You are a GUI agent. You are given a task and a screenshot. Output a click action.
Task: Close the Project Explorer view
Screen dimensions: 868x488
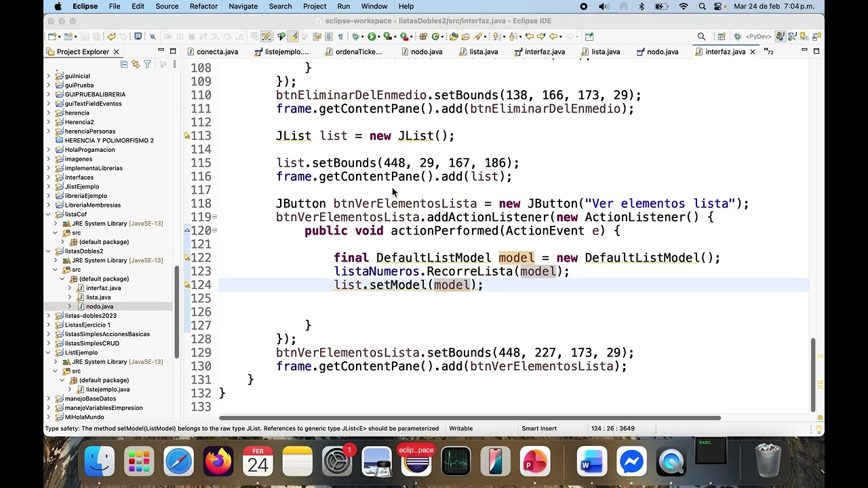116,52
